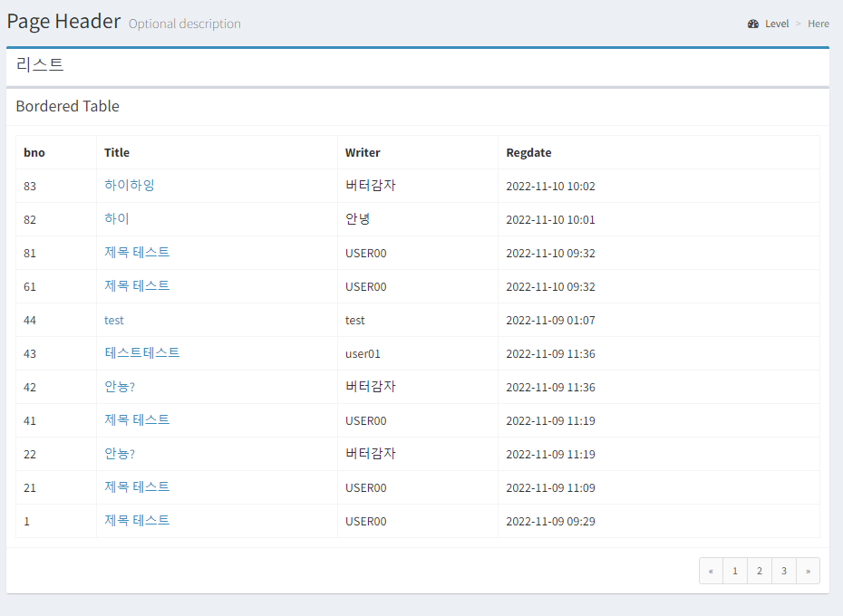The image size is (843, 616).
Task: Open pagination page 2
Action: [x=759, y=571]
